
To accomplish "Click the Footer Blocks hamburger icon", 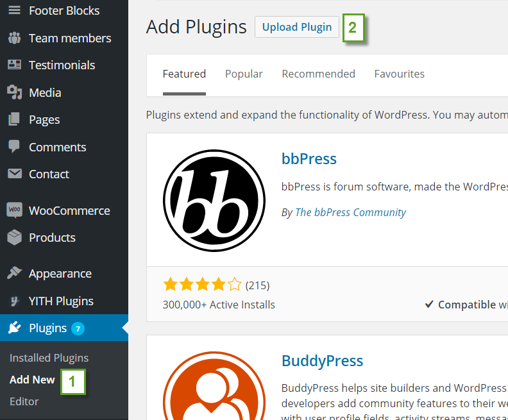I will (14, 10).
